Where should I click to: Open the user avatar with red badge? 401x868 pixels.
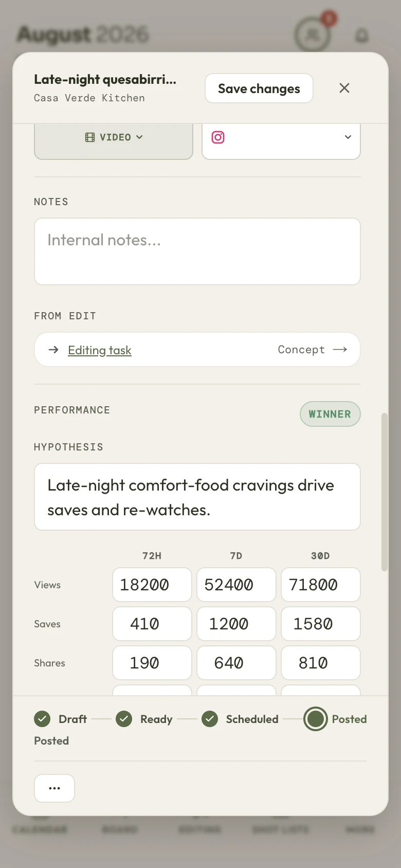click(x=312, y=34)
